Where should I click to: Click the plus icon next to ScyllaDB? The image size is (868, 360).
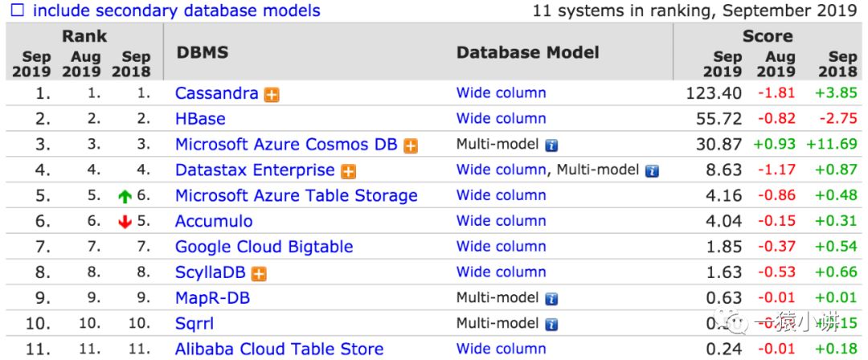tap(259, 273)
